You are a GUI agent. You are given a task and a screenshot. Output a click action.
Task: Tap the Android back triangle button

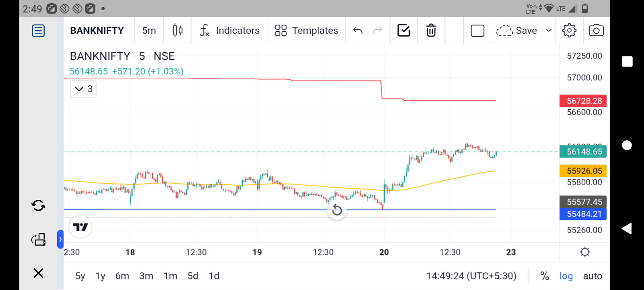627,229
